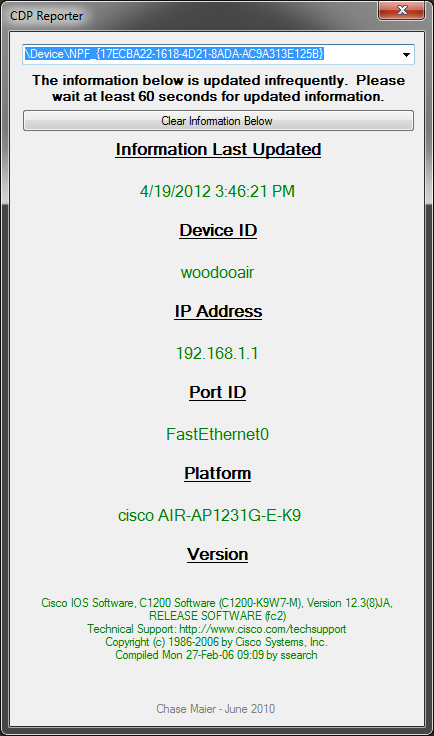Image resolution: width=434 pixels, height=736 pixels.
Task: Close the CDP Reporter window
Action: (402, 10)
